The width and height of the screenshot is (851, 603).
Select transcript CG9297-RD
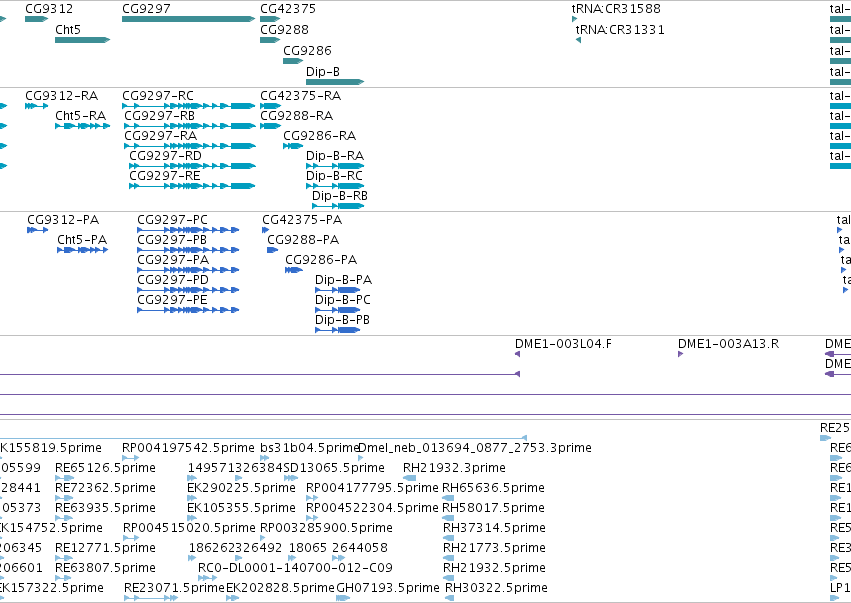click(192, 166)
